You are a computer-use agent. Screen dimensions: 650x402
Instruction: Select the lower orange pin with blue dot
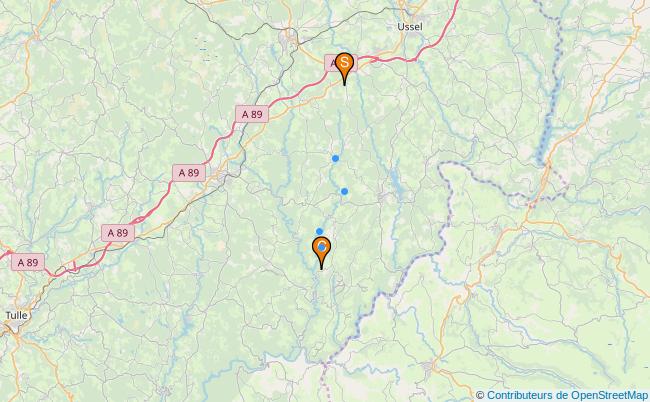pyautogui.click(x=322, y=251)
